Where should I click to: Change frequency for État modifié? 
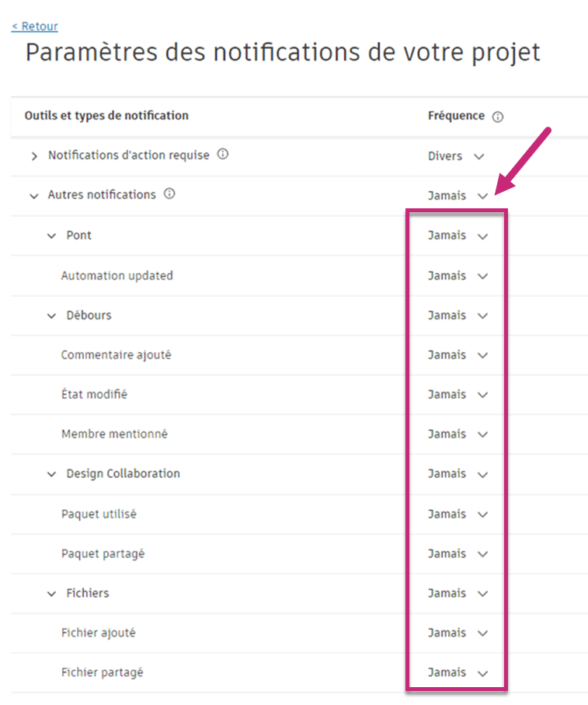click(458, 395)
